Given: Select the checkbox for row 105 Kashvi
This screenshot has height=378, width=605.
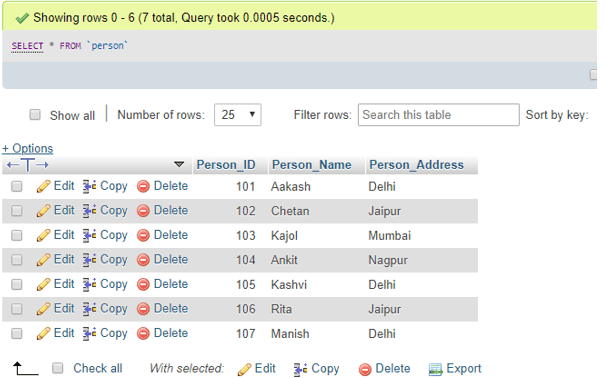Looking at the screenshot, I should (17, 284).
